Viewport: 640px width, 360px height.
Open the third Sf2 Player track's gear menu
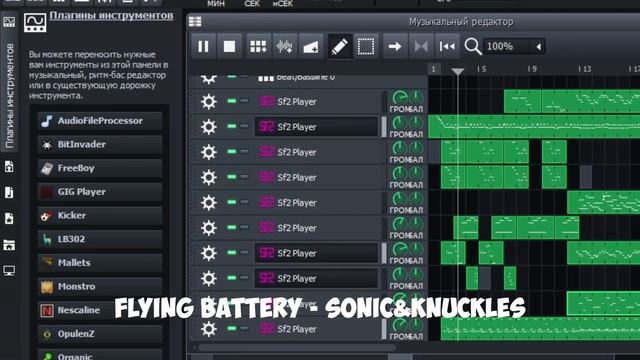tap(209, 152)
